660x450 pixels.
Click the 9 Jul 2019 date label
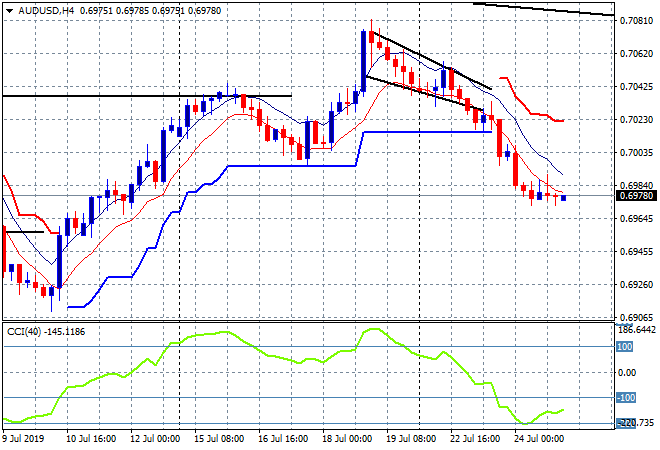coord(24,439)
